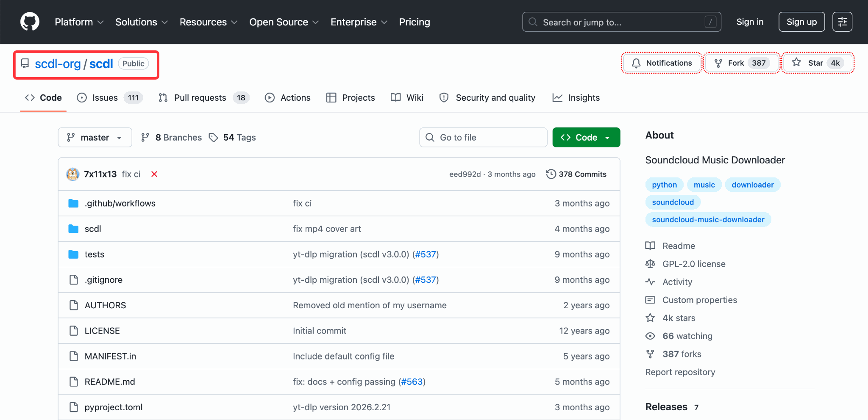The width and height of the screenshot is (868, 420).
Task: Click the tag icon beside 54 Tags
Action: [213, 138]
